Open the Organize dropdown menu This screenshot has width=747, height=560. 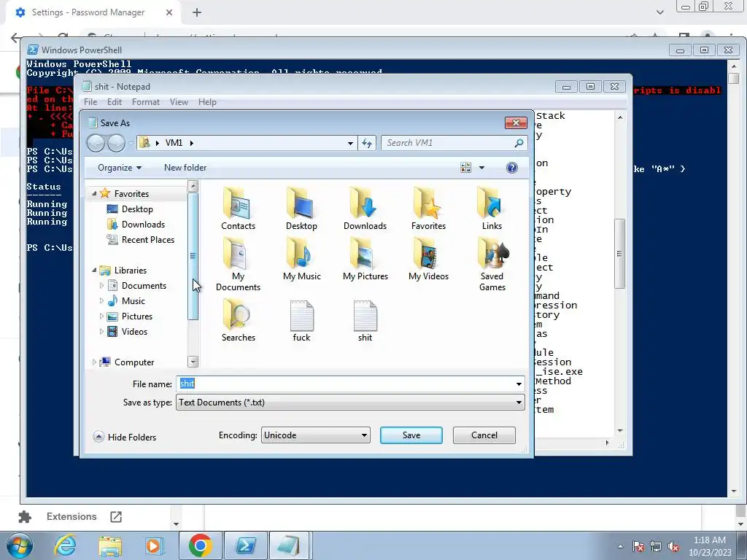(x=120, y=168)
